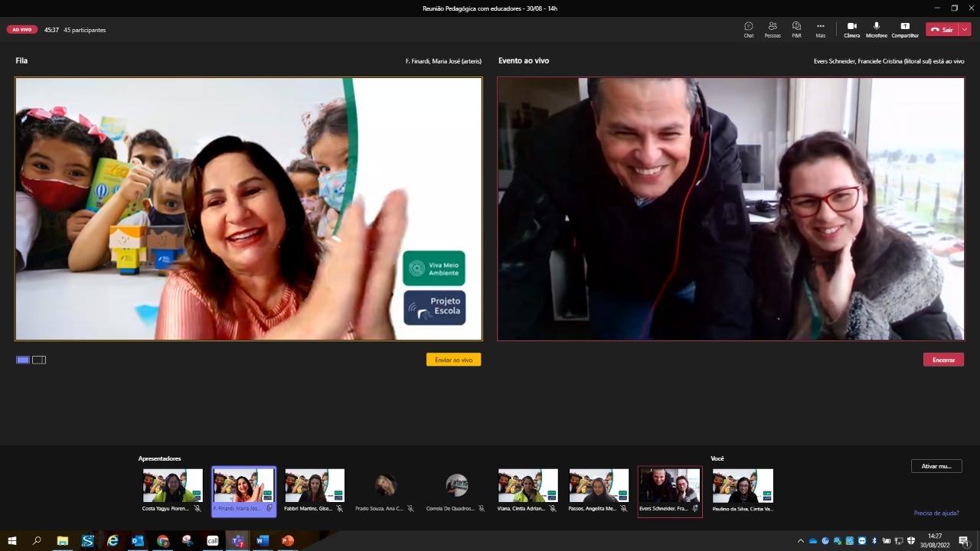
Task: Select the two-source split layout option
Action: [39, 360]
